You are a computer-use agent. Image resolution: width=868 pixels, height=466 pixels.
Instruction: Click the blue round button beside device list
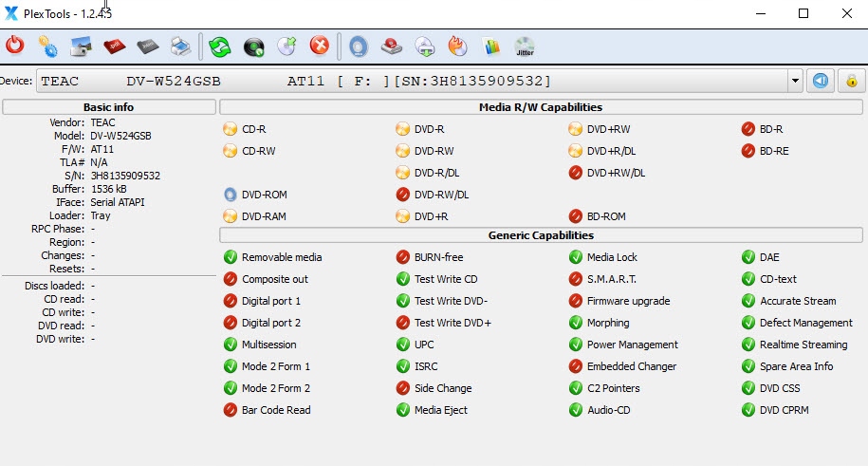click(821, 81)
